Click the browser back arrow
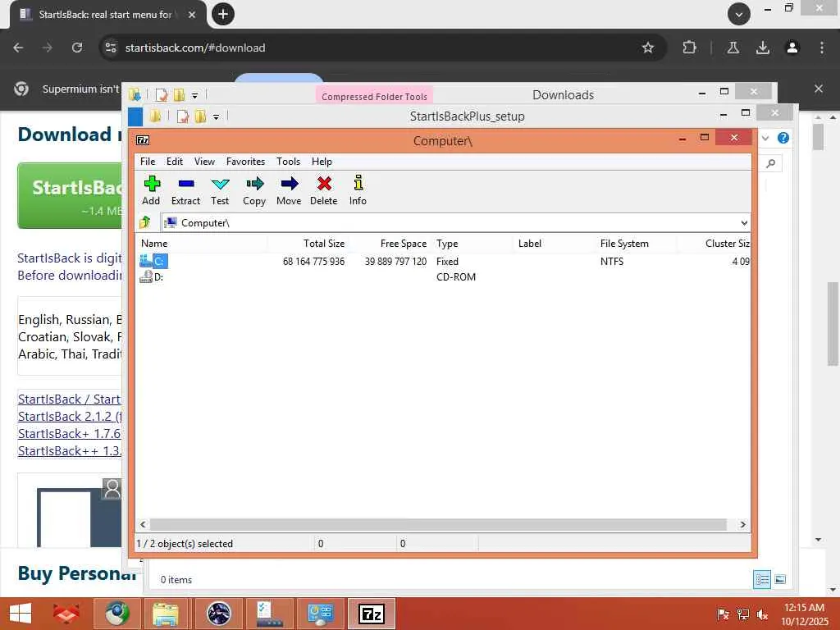Viewport: 840px width, 630px height. 18,48
